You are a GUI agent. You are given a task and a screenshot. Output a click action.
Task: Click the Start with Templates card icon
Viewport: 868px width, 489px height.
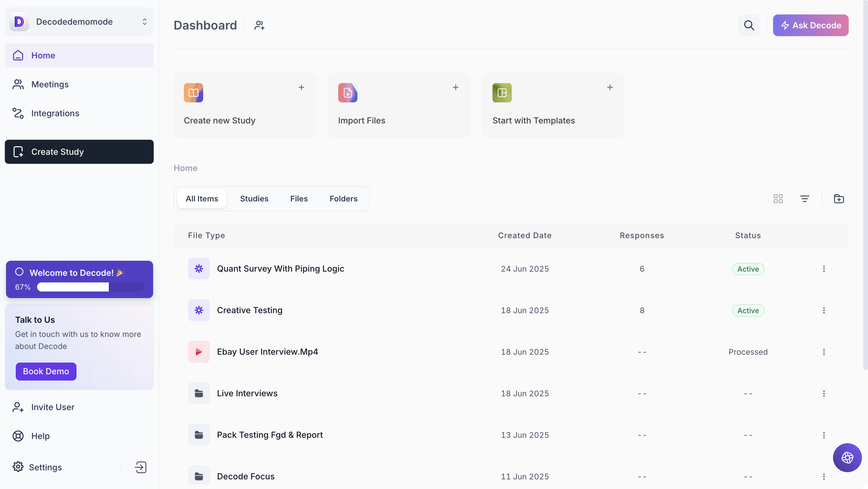tap(502, 92)
